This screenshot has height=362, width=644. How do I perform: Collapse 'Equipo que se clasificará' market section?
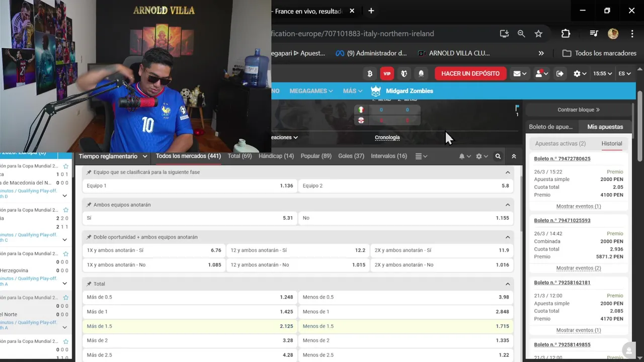pyautogui.click(x=508, y=172)
